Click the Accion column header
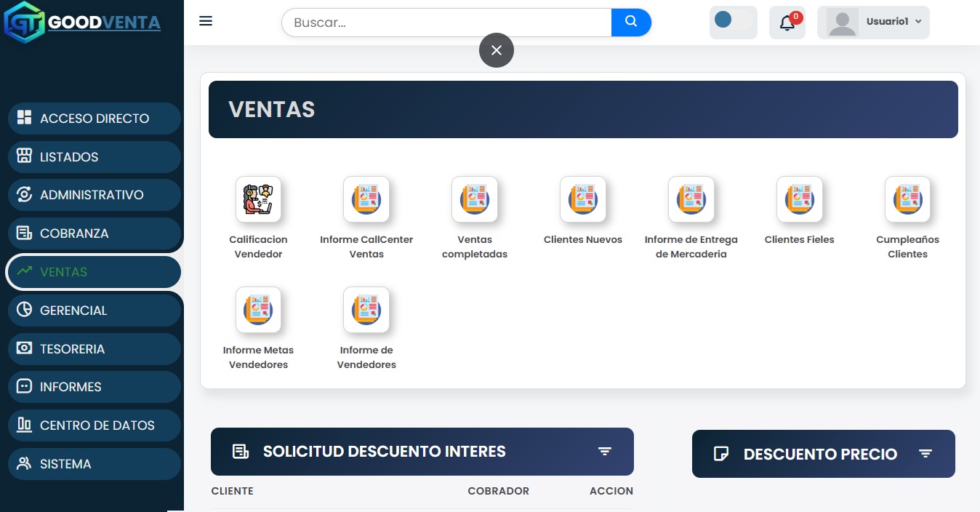 (x=611, y=491)
